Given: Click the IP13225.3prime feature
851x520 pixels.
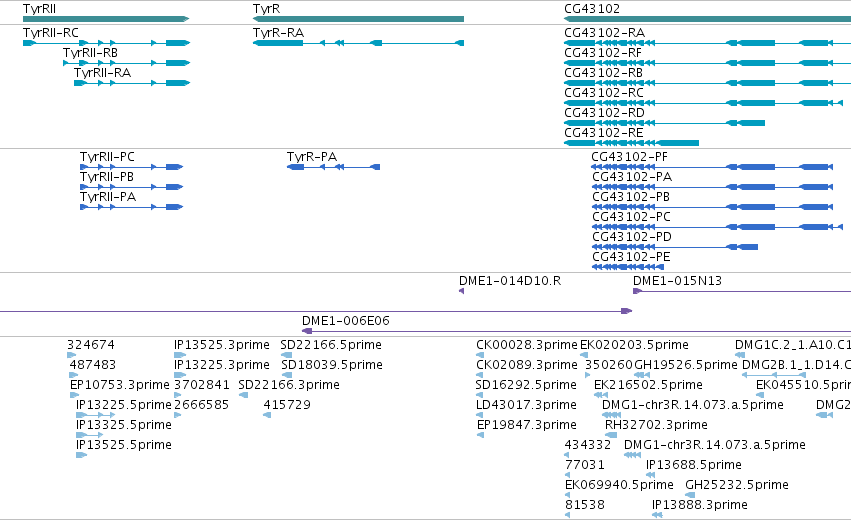Looking at the screenshot, I should tap(180, 375).
